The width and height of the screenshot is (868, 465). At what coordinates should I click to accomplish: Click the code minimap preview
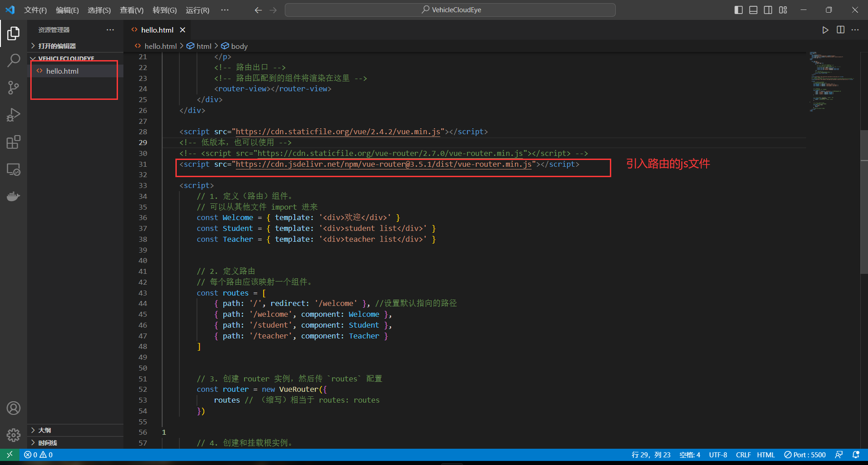[x=833, y=81]
